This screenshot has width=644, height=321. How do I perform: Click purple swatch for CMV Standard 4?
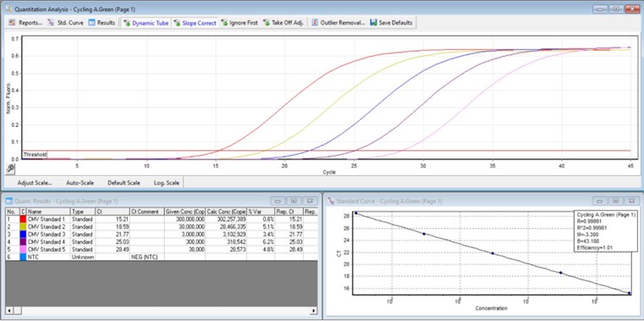point(24,241)
